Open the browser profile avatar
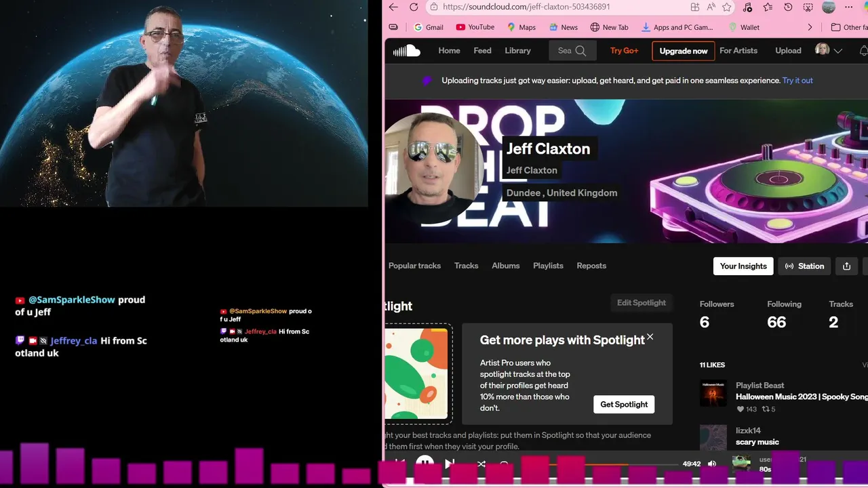868x488 pixels. click(829, 7)
